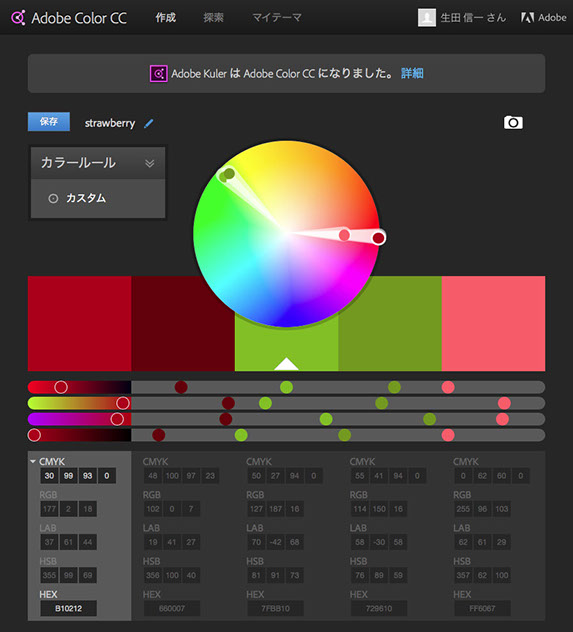Click the Adobe Color CC logo icon
573x632 pixels.
[x=18, y=18]
